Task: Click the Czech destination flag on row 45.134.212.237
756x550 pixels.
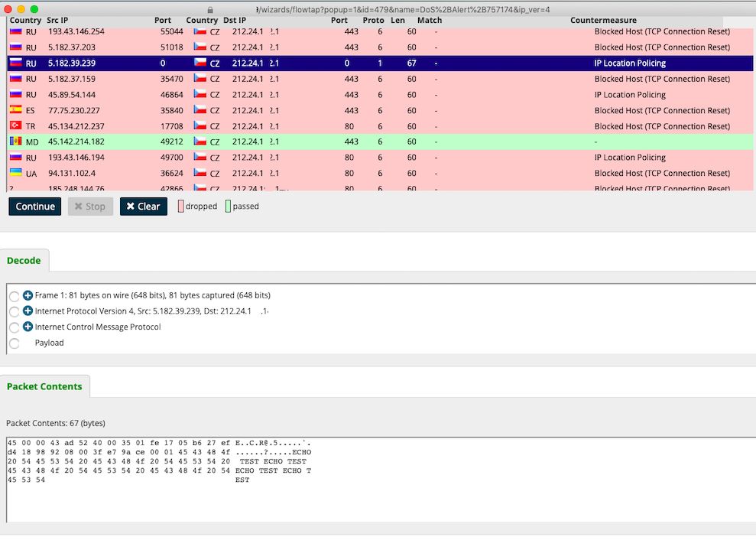Action: pyautogui.click(x=200, y=125)
